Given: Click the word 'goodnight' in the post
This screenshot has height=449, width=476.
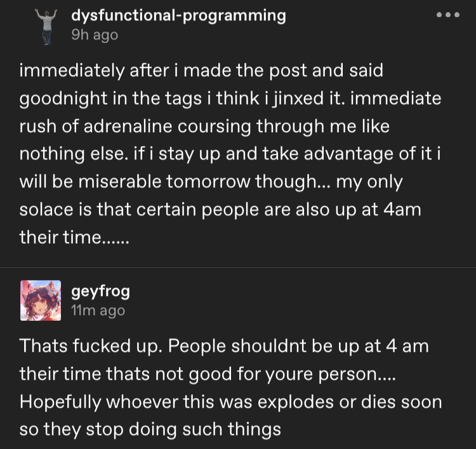Looking at the screenshot, I should point(63,99).
